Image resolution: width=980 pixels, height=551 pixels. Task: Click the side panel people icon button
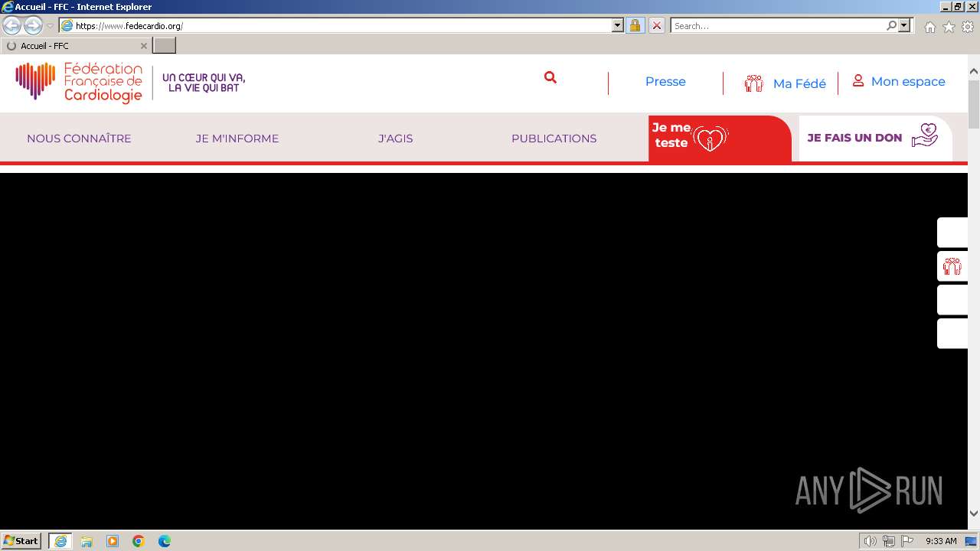pyautogui.click(x=952, y=266)
